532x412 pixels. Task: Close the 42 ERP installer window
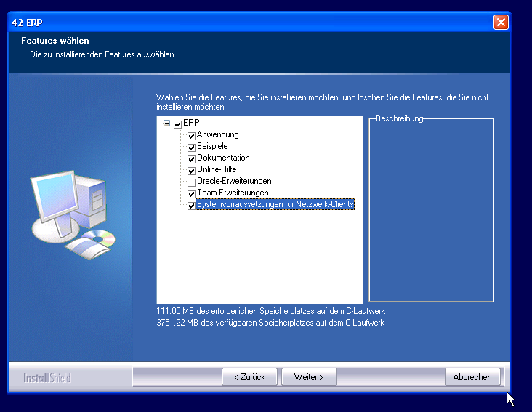coord(501,23)
